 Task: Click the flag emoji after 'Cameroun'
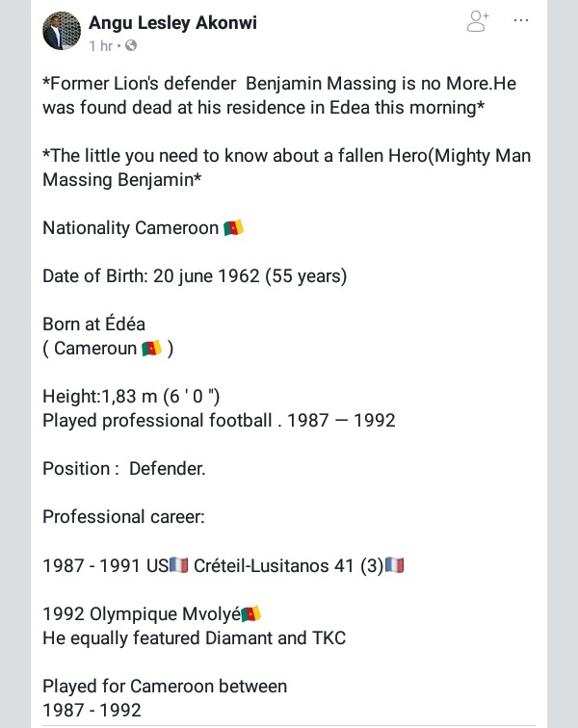(151, 349)
